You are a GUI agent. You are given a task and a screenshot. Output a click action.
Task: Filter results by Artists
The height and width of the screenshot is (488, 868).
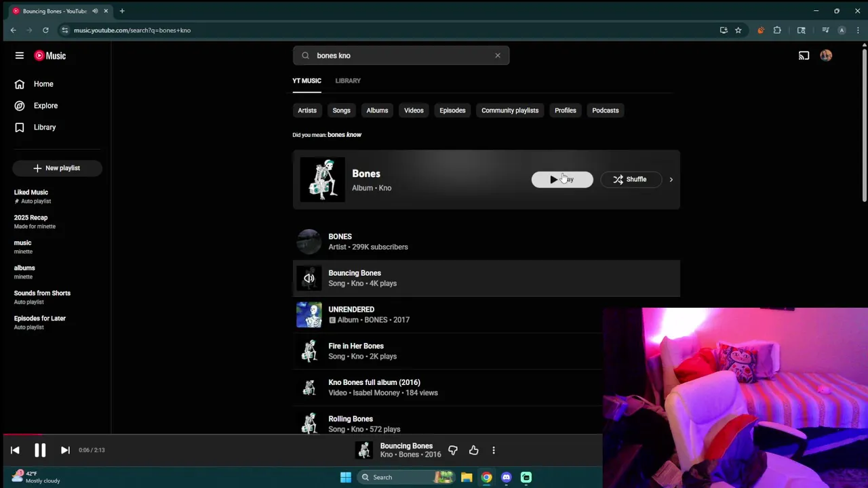click(x=307, y=110)
